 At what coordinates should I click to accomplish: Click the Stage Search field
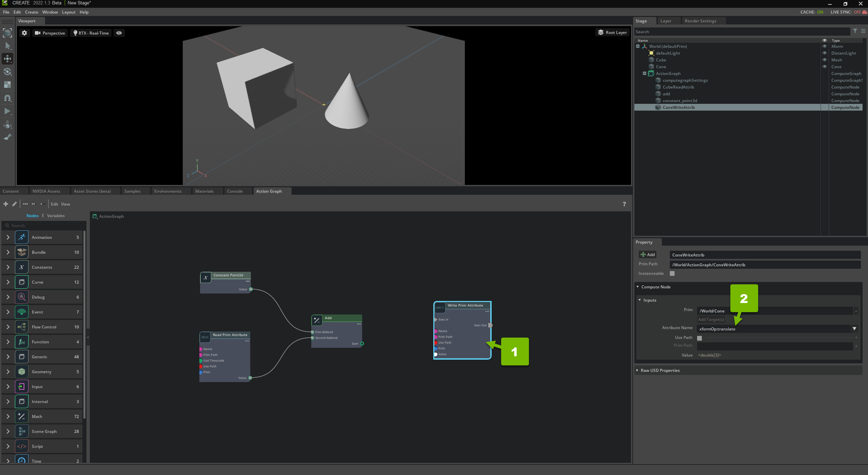click(742, 32)
